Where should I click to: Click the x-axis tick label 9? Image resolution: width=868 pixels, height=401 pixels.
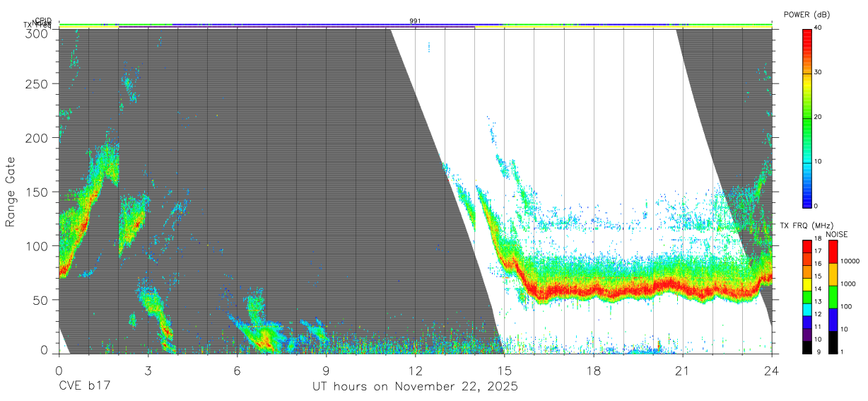(326, 370)
